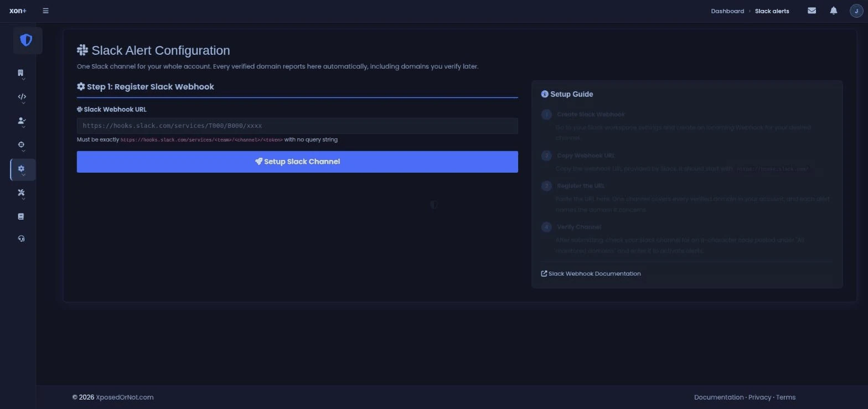The height and width of the screenshot is (409, 868).
Task: Click the Setup Guide heading
Action: [x=567, y=95]
